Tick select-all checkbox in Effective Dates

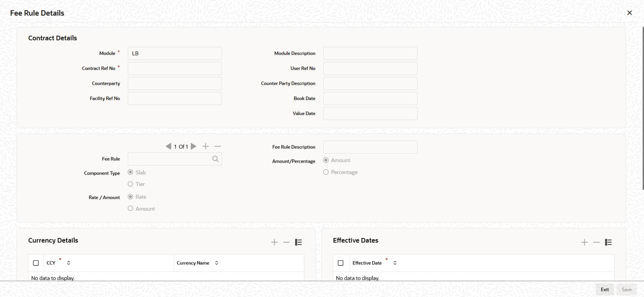click(x=341, y=263)
